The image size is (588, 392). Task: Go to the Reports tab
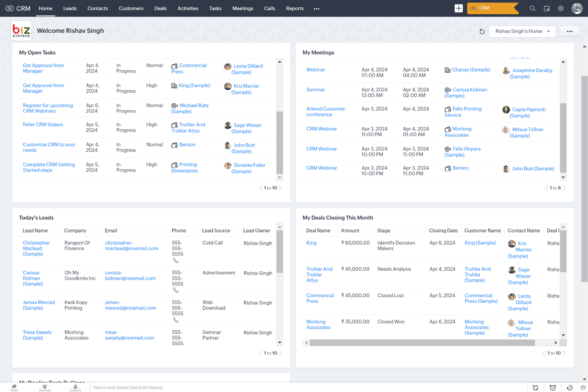(x=295, y=8)
